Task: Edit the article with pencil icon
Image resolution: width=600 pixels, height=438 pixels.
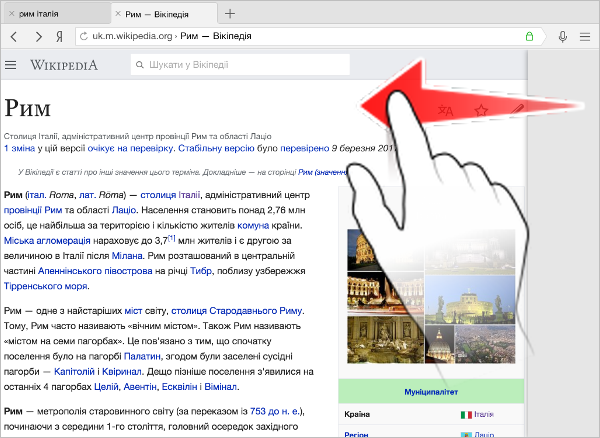Action: [517, 110]
